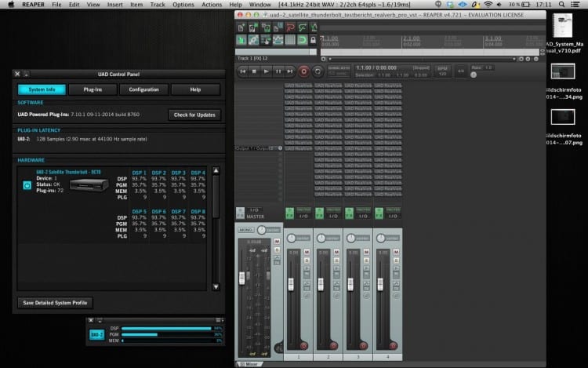
Task: Open the Track menu in menu bar
Action: click(158, 5)
